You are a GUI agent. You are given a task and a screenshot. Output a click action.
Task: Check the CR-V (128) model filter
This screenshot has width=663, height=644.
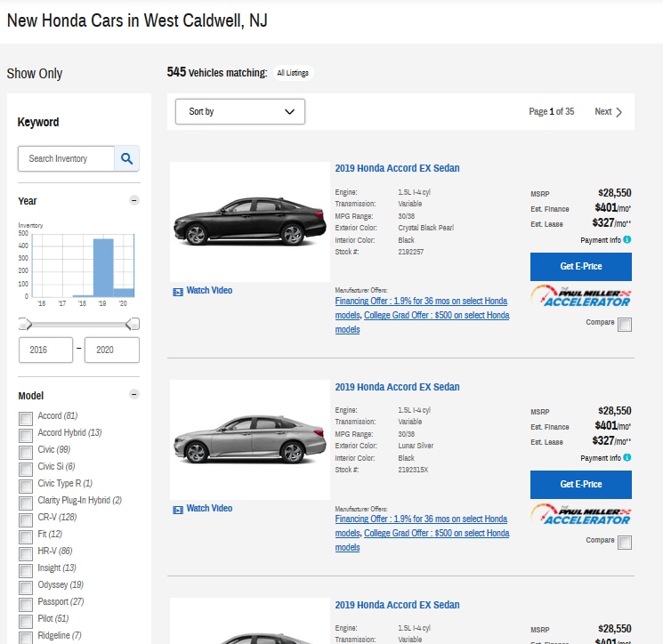click(x=26, y=520)
